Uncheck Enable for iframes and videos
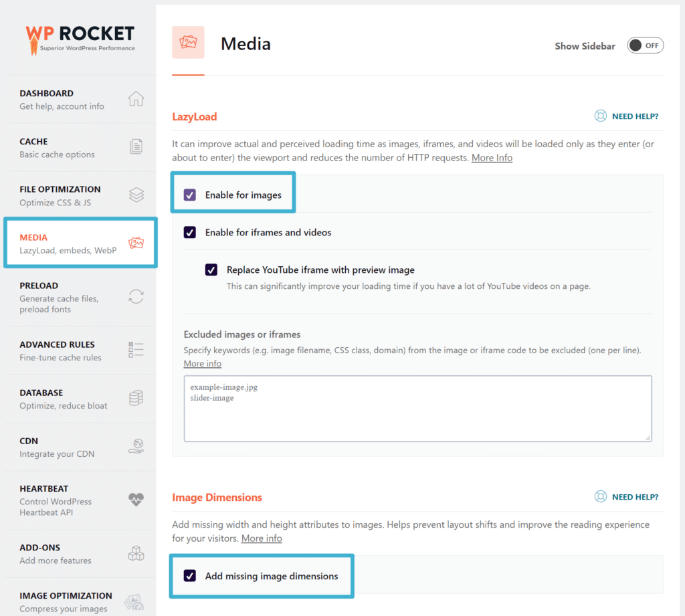 point(189,232)
